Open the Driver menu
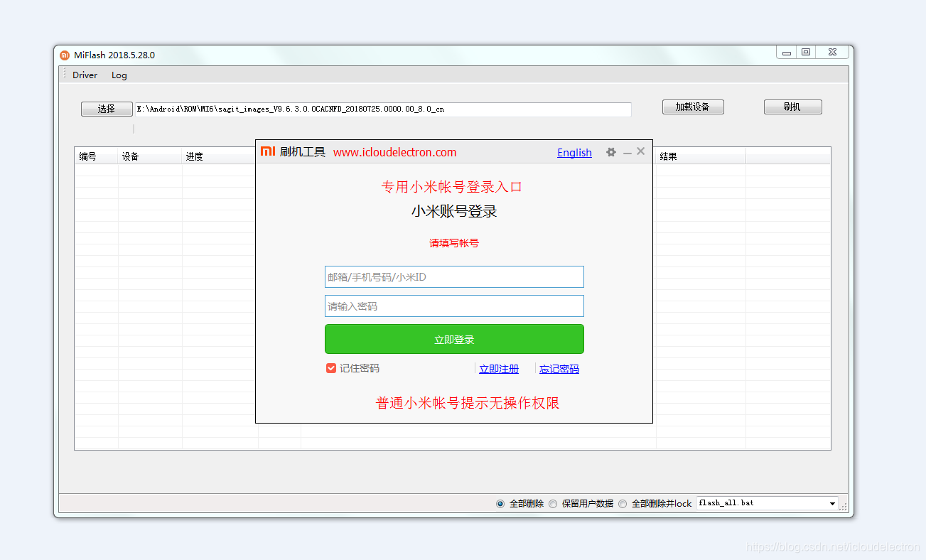The width and height of the screenshot is (926, 560). [85, 75]
